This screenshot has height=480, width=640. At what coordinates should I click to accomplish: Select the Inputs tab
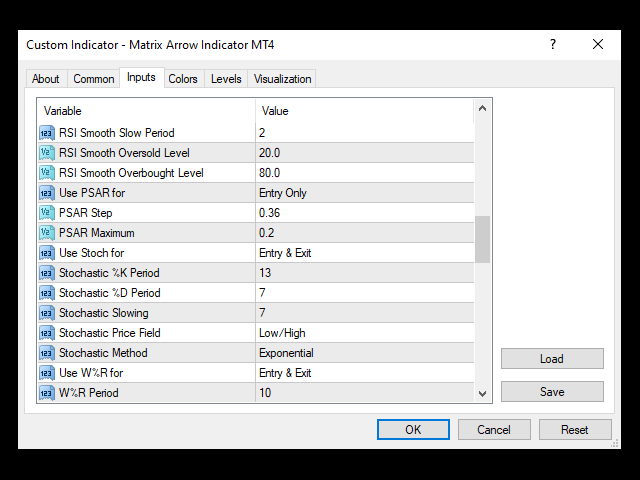141,78
